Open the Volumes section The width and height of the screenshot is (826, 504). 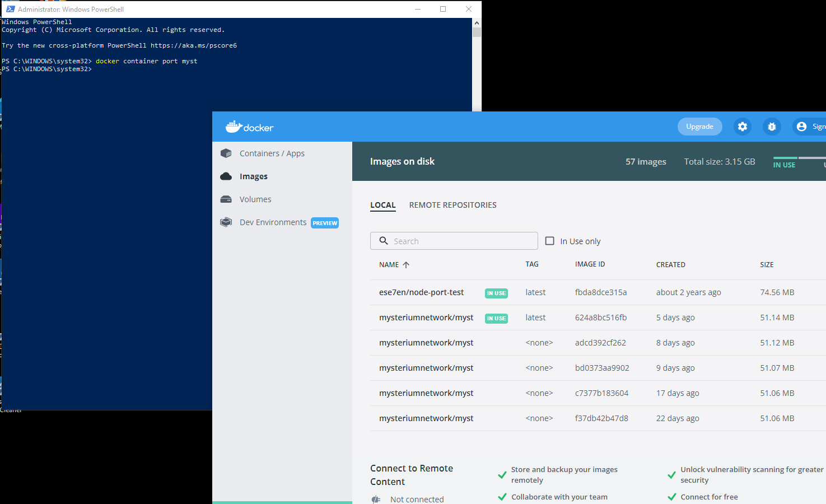pyautogui.click(x=255, y=199)
